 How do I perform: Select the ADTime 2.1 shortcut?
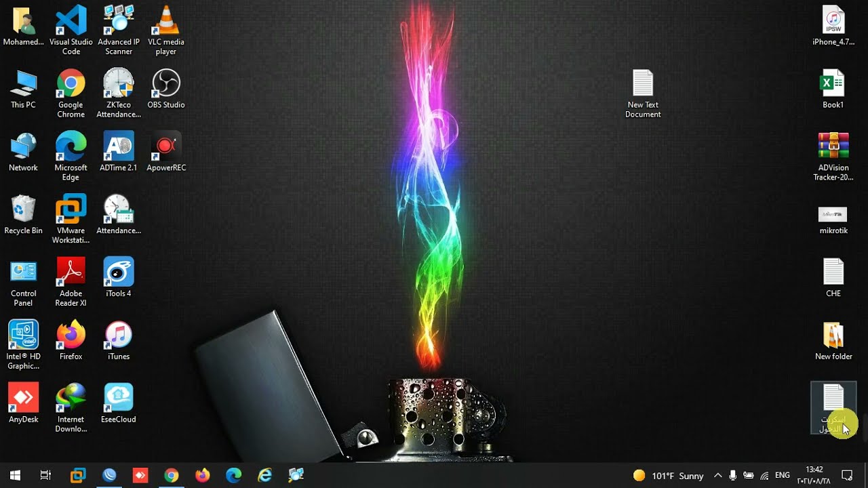[119, 152]
